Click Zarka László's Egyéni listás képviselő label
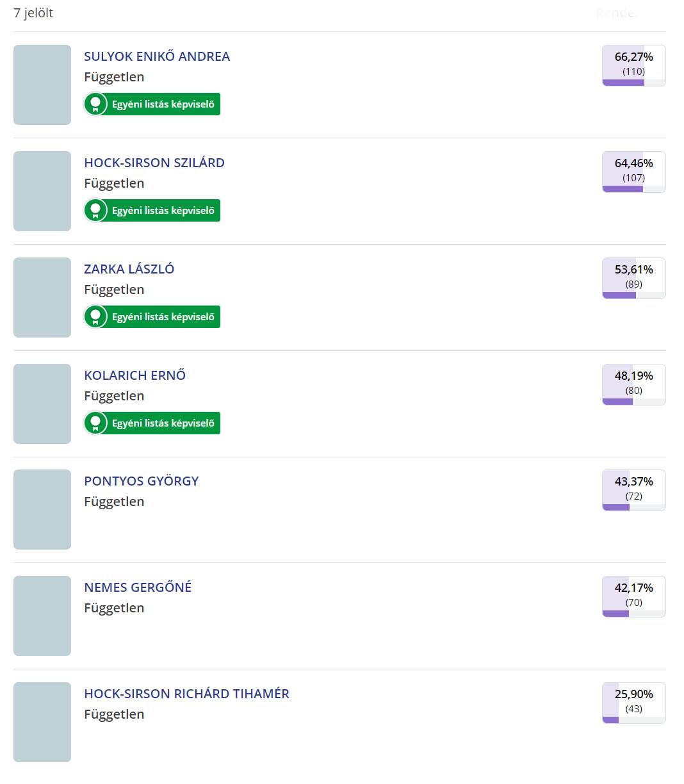Screen dimensions: 684x784 [163, 316]
